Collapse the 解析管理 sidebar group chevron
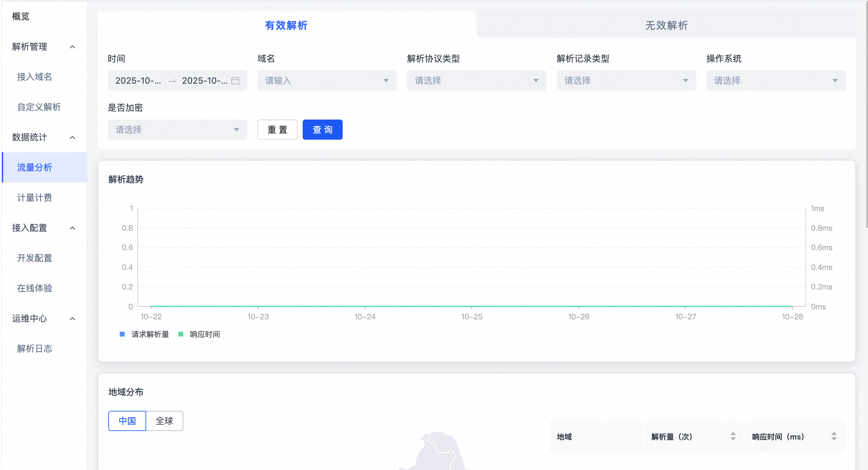The width and height of the screenshot is (868, 470). 72,47
